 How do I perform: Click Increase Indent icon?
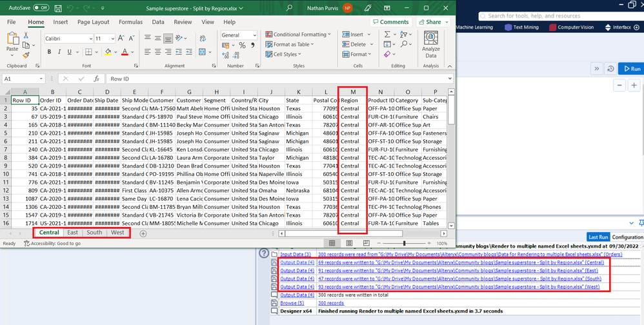tap(189, 52)
